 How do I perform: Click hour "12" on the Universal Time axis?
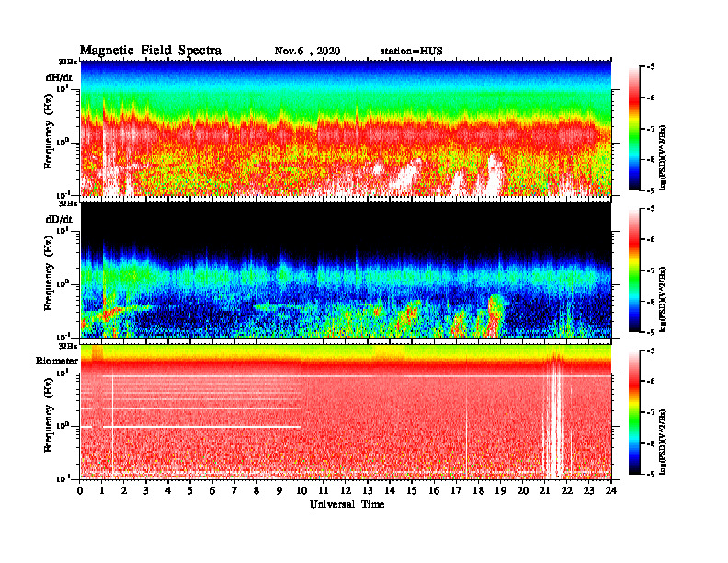pyautogui.click(x=345, y=491)
